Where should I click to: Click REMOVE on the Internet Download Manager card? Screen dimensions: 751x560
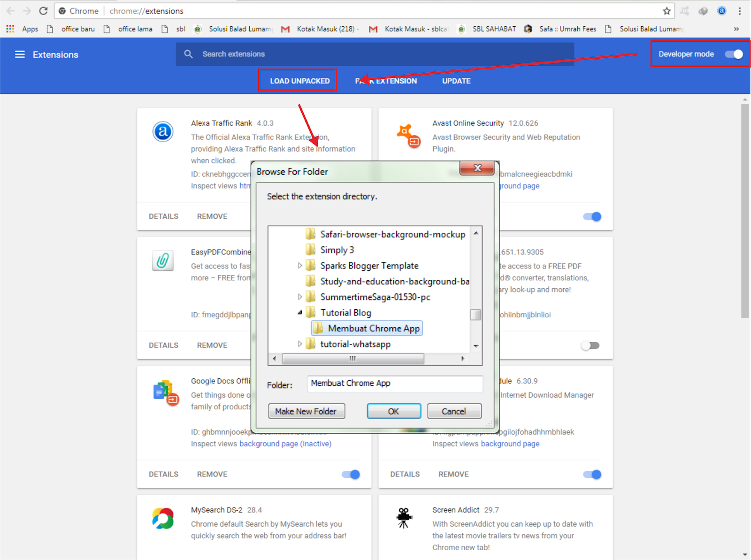coord(453,474)
